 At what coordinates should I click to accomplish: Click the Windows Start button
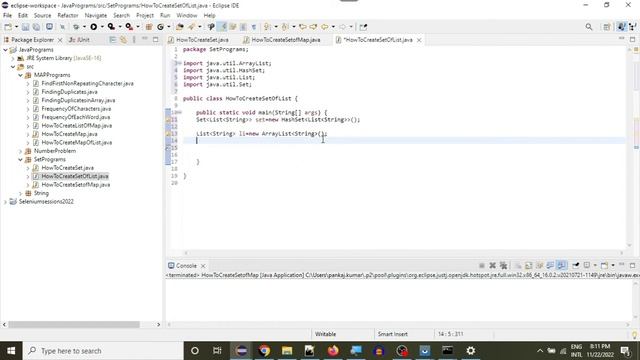click(x=11, y=351)
